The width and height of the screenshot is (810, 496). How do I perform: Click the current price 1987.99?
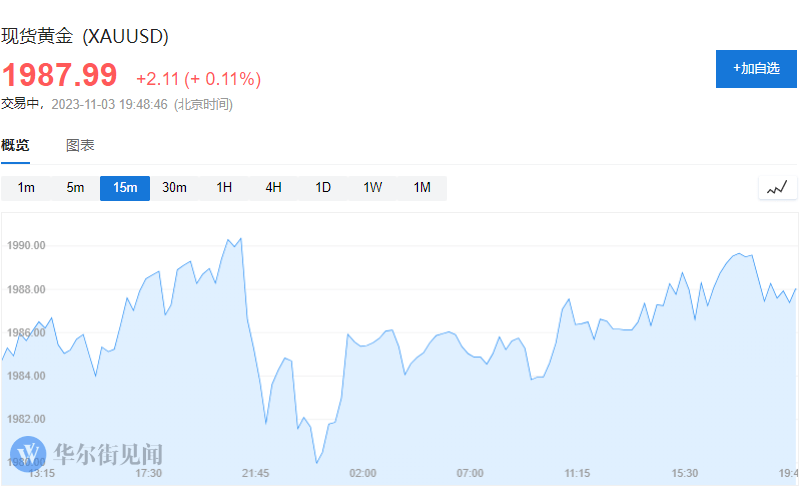[59, 75]
